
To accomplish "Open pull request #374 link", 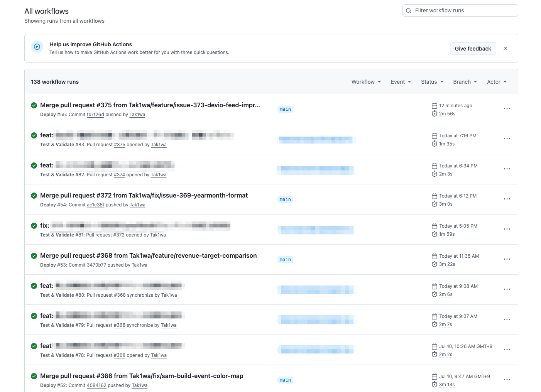I will pos(120,175).
